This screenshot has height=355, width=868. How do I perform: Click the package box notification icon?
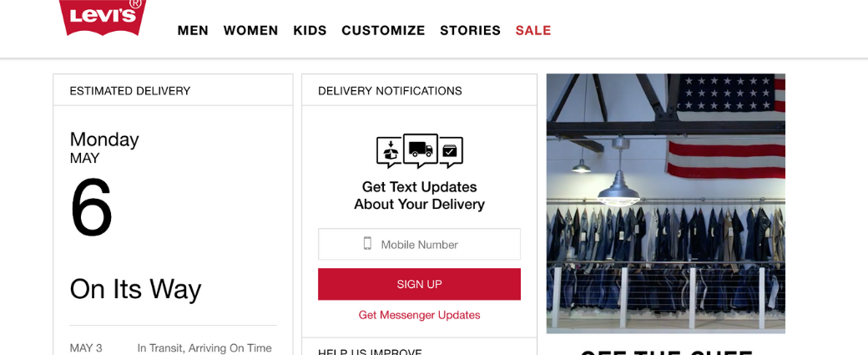pyautogui.click(x=389, y=152)
